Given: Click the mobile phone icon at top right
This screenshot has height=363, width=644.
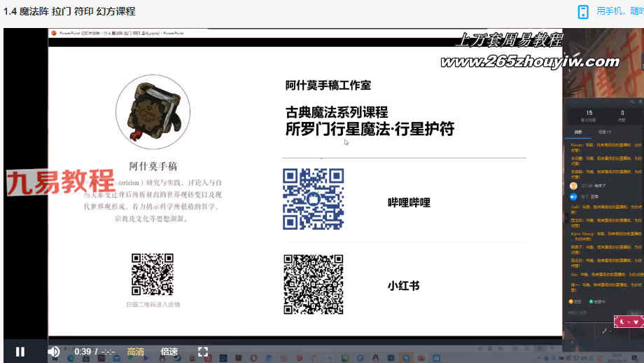Looking at the screenshot, I should click(583, 11).
